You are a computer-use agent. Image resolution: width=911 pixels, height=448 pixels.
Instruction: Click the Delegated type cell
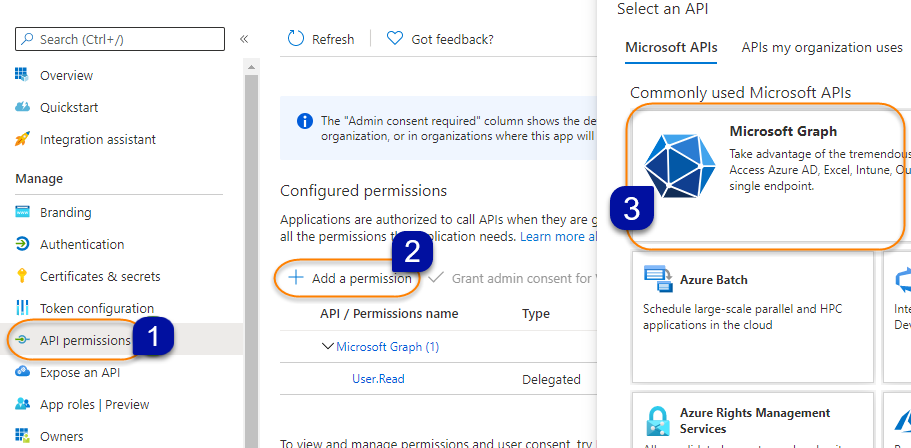551,379
